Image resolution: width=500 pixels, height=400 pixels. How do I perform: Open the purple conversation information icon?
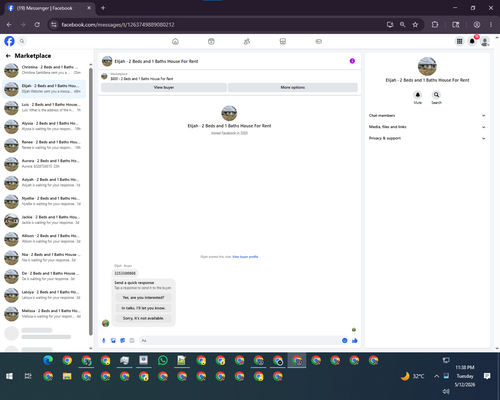[x=352, y=61]
